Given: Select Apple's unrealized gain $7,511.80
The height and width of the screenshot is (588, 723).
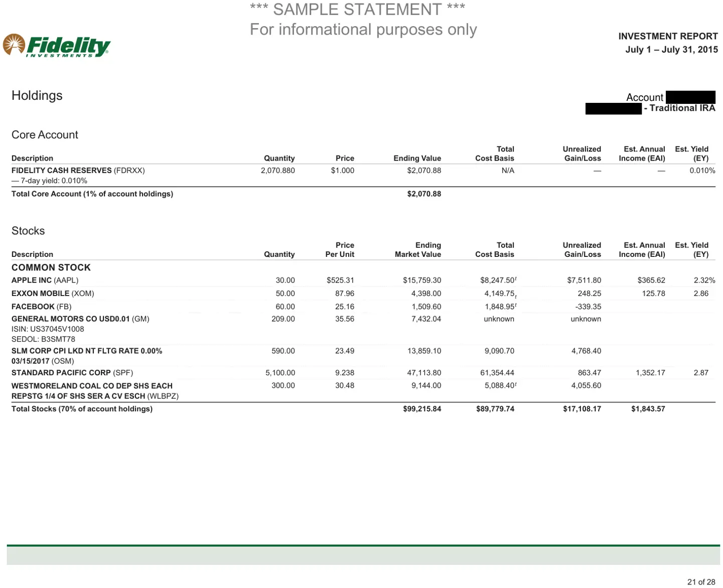Looking at the screenshot, I should pos(584,280).
